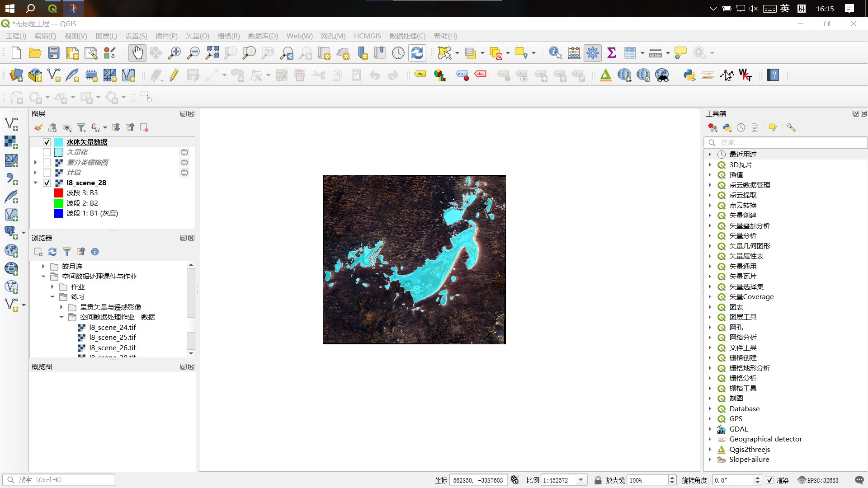
Task: Select l8_scene_26.tif in Browser
Action: pyautogui.click(x=112, y=348)
